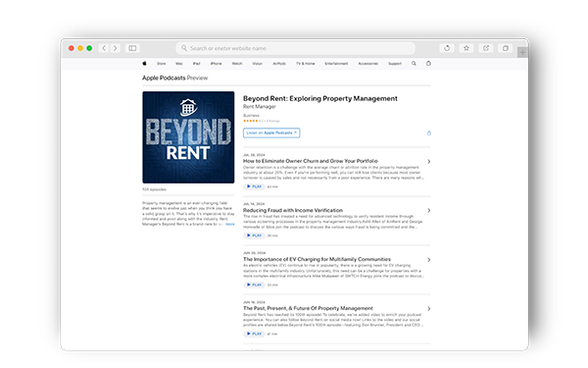Click the browser back arrow
This screenshot has height=368, width=588.
click(x=104, y=48)
